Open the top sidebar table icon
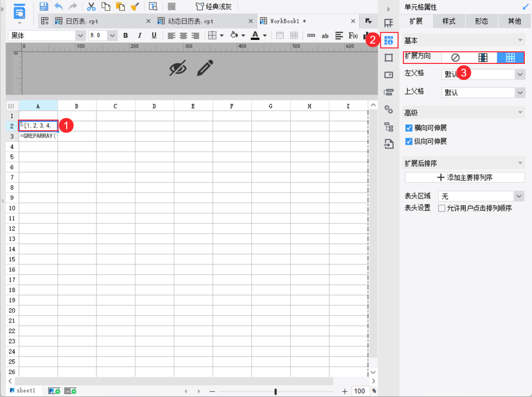532x397 pixels. (x=389, y=23)
